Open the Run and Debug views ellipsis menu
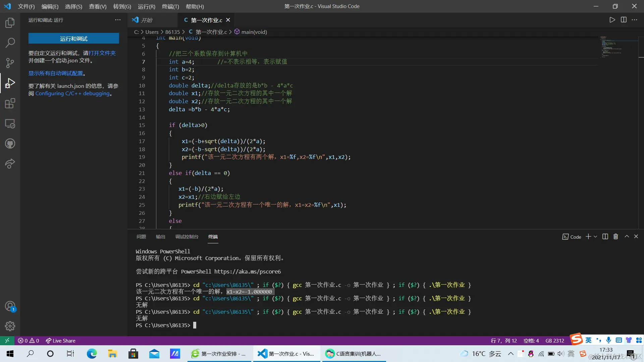This screenshot has width=644, height=362. coord(118,20)
